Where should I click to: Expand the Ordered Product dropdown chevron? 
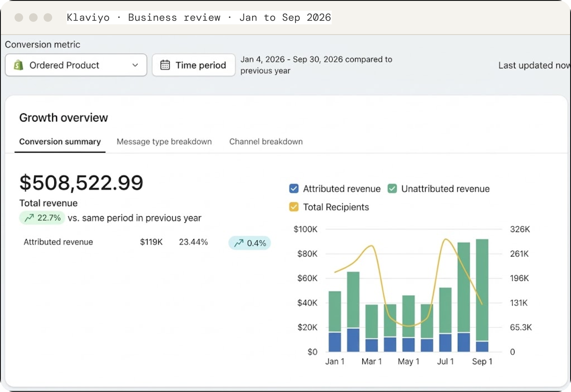click(x=135, y=65)
